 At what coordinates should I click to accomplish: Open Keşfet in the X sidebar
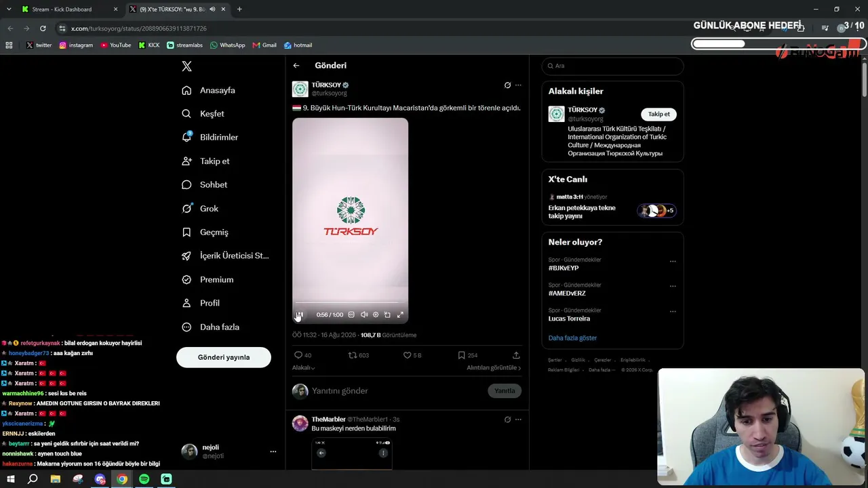coord(203,114)
